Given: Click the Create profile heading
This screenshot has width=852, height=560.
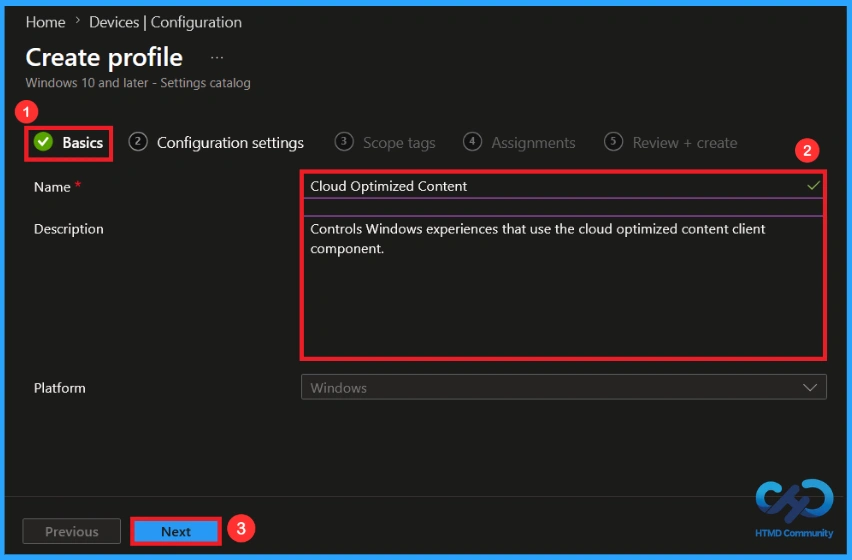Looking at the screenshot, I should tap(104, 58).
